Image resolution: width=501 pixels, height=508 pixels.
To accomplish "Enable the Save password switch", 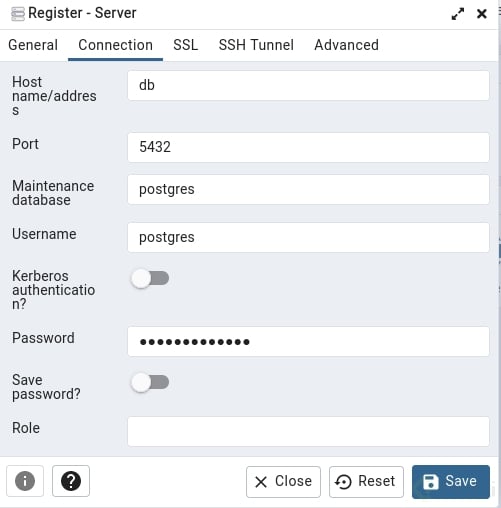I will pyautogui.click(x=150, y=382).
